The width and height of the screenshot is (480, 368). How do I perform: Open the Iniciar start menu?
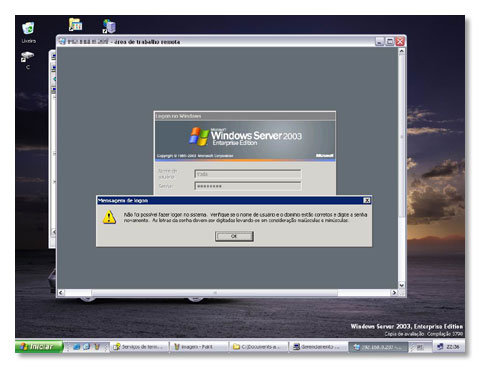[x=39, y=347]
